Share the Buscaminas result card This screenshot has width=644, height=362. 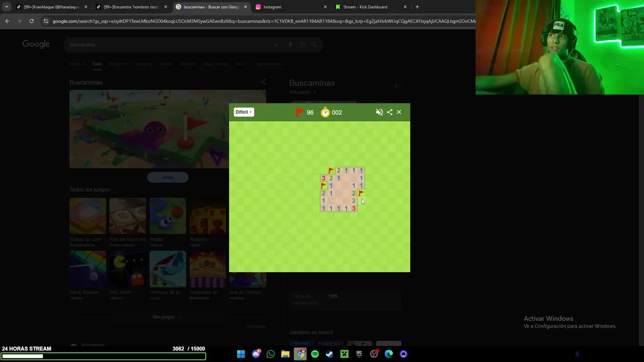263,82
